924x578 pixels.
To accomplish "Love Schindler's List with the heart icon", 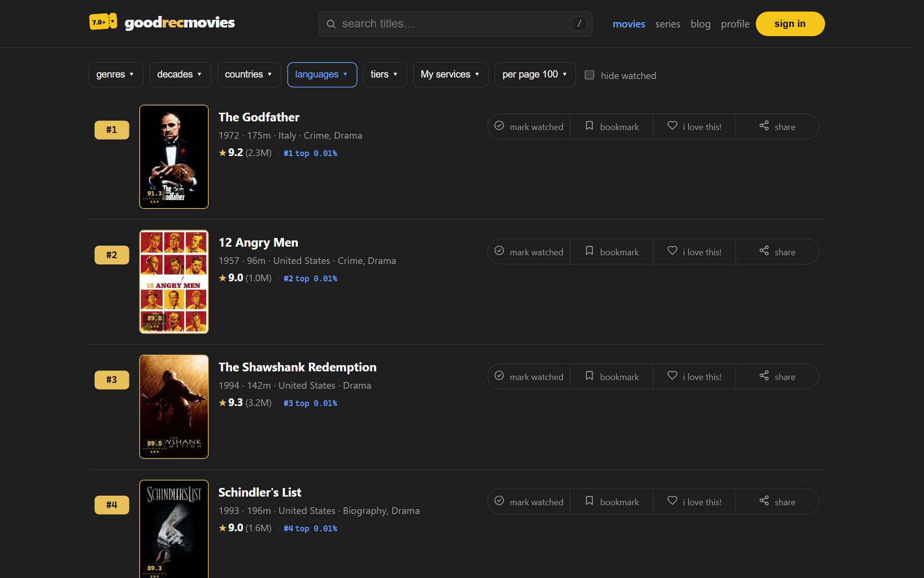I will 694,502.
